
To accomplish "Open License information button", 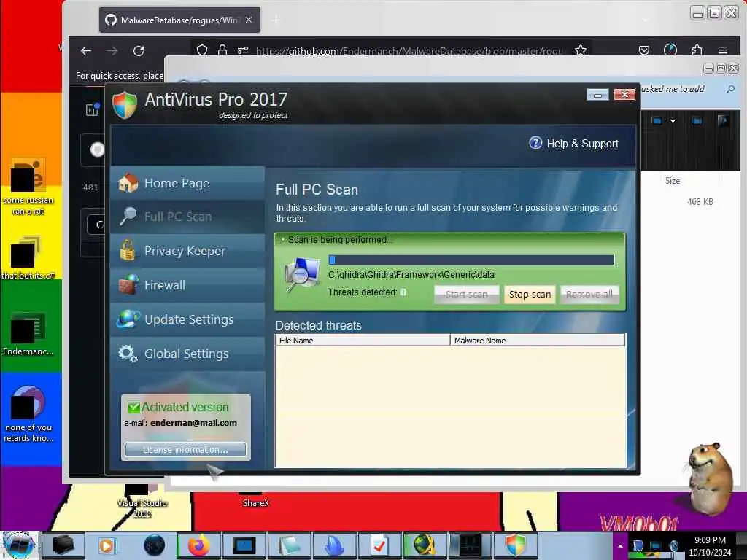I will (x=185, y=449).
